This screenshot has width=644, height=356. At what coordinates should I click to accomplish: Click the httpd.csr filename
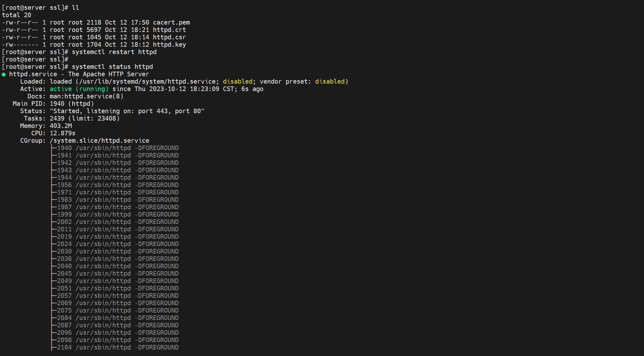coord(169,37)
